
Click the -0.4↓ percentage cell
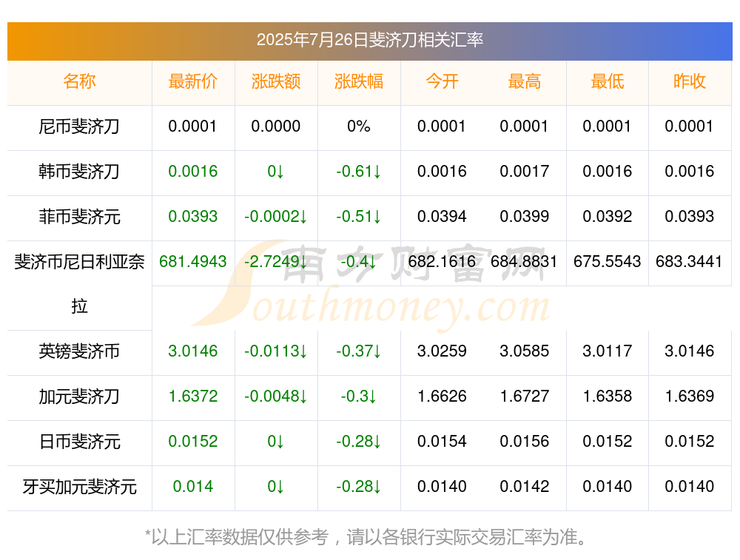tap(359, 261)
